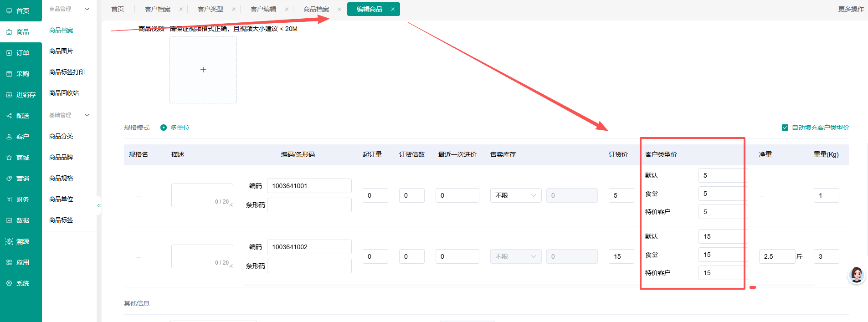Click the 编码 field containing 1003641001

(x=309, y=186)
